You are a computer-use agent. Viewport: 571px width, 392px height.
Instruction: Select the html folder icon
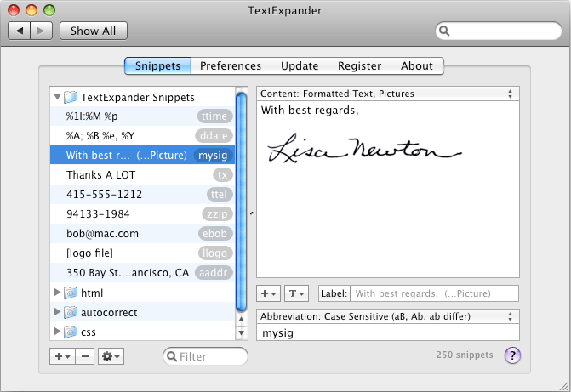tap(71, 293)
